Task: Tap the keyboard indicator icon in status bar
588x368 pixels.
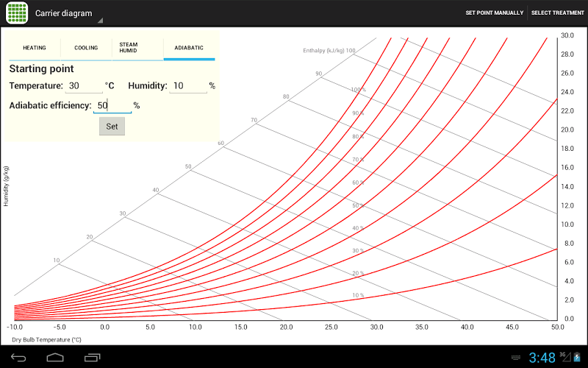Action: tap(516, 358)
